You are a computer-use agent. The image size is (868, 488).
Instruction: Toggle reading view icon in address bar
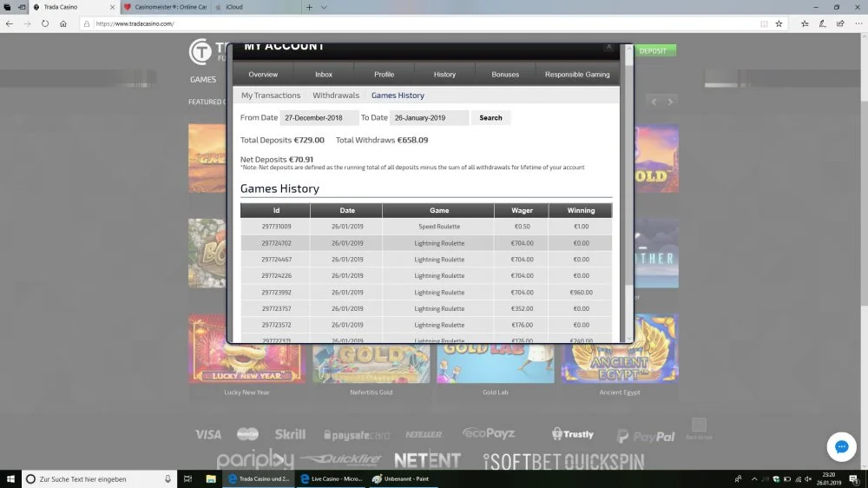click(764, 23)
